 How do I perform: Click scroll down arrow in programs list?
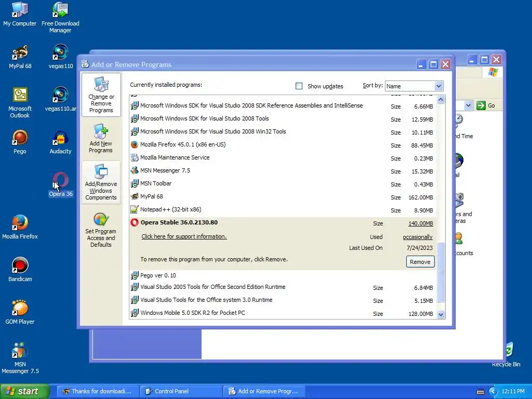(441, 314)
